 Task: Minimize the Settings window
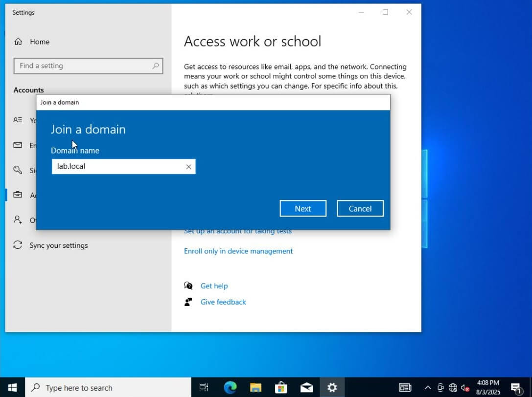[x=361, y=12]
